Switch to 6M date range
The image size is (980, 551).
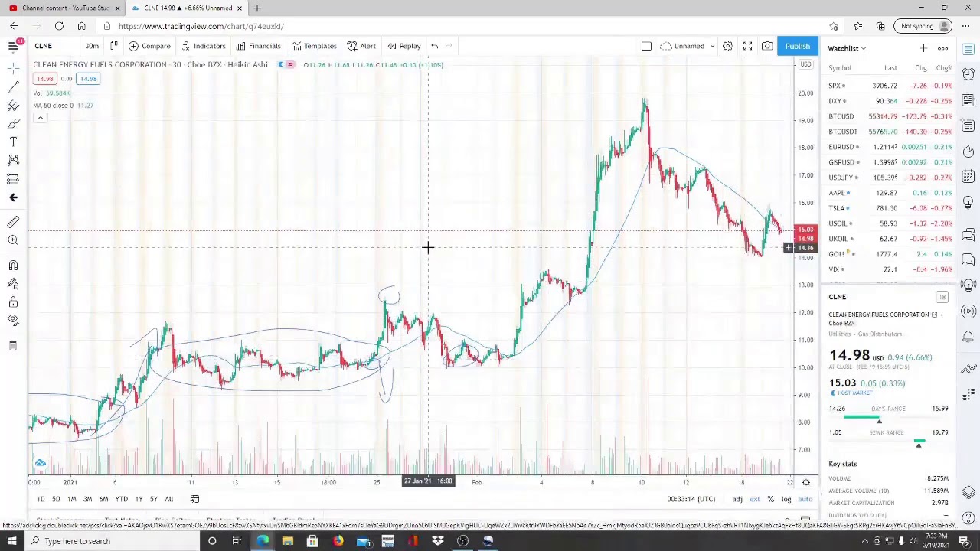click(x=103, y=499)
